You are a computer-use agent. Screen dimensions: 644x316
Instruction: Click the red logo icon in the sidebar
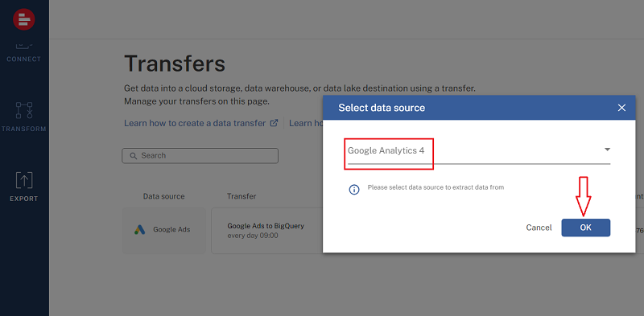click(24, 18)
